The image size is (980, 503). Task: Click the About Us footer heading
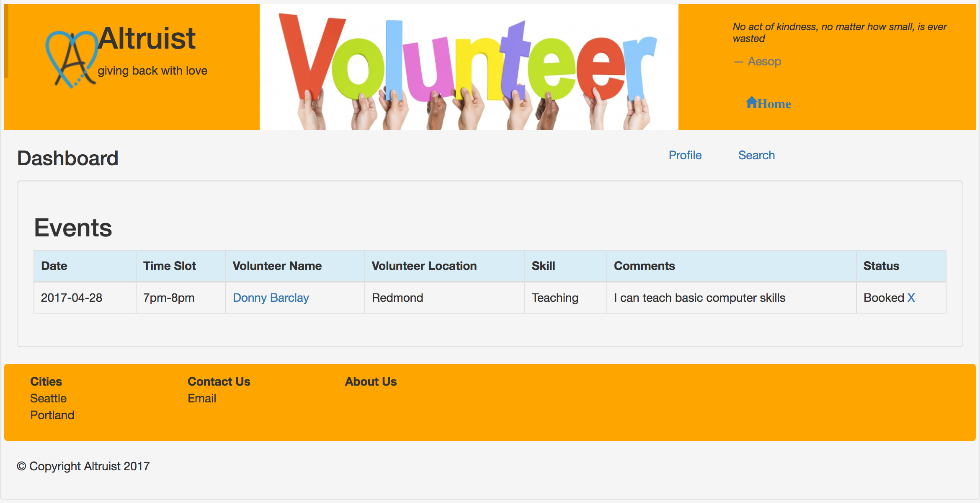coord(371,381)
